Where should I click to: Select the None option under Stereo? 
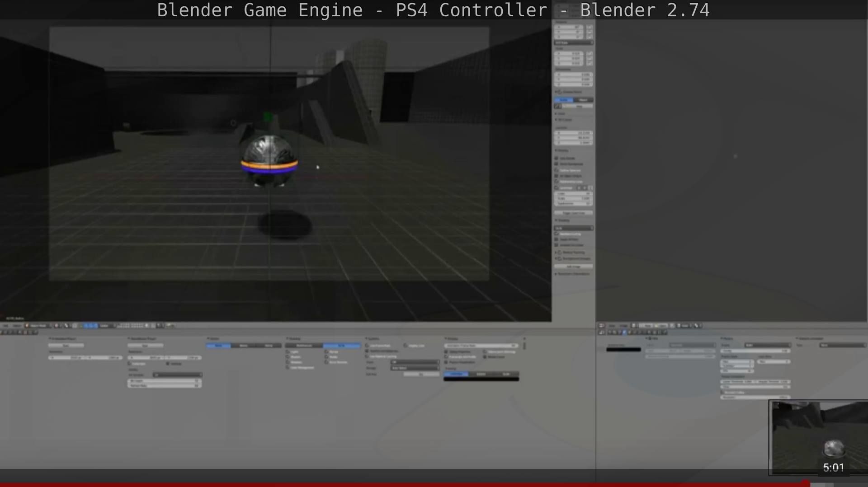pyautogui.click(x=218, y=346)
